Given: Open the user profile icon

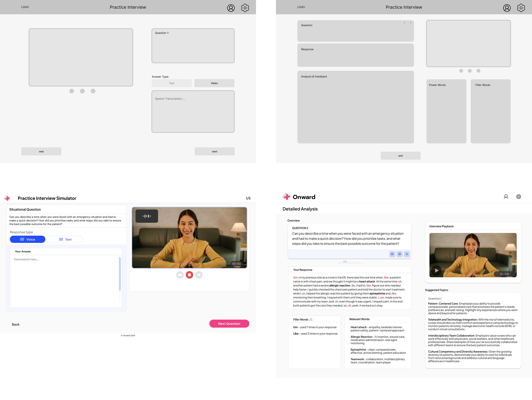Looking at the screenshot, I should click(x=506, y=197).
